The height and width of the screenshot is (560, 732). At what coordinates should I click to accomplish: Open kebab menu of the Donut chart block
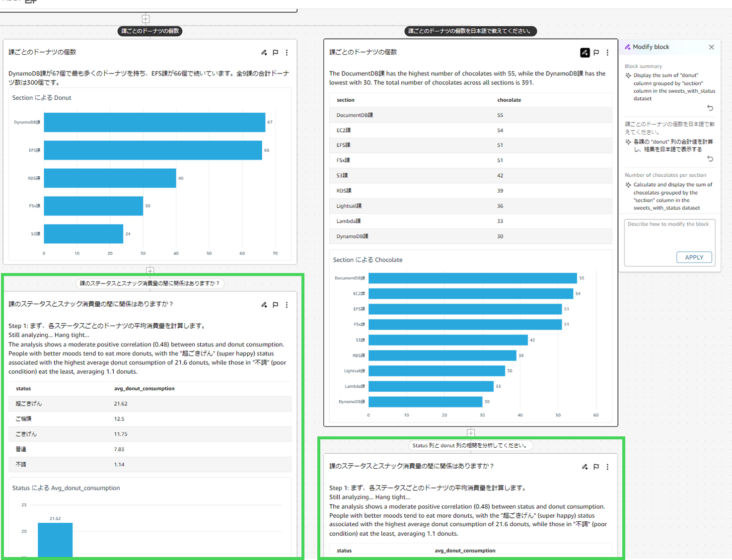tap(287, 52)
